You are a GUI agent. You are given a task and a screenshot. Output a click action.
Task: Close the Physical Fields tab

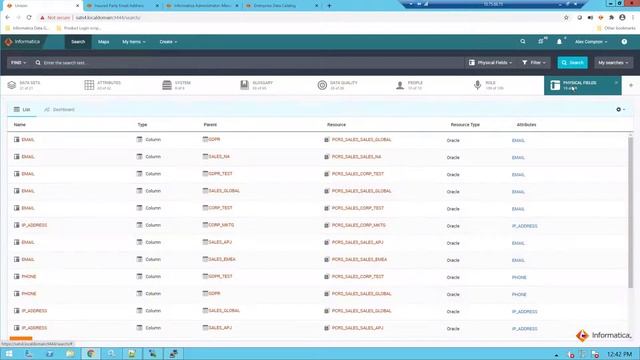pyautogui.click(x=616, y=83)
